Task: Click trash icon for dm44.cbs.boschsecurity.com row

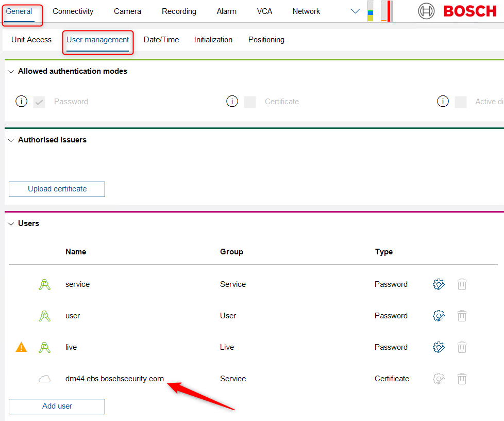Action: [462, 379]
